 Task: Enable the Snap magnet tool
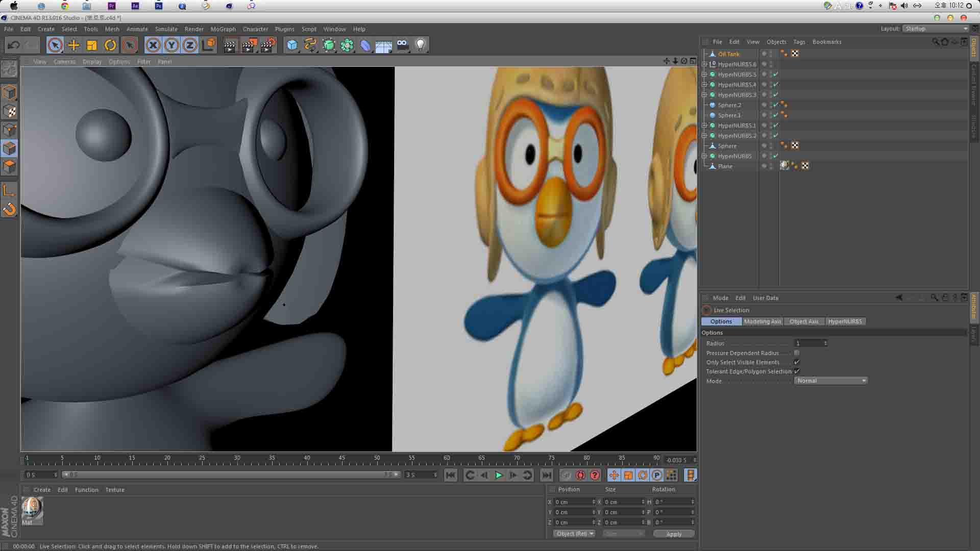[x=9, y=209]
